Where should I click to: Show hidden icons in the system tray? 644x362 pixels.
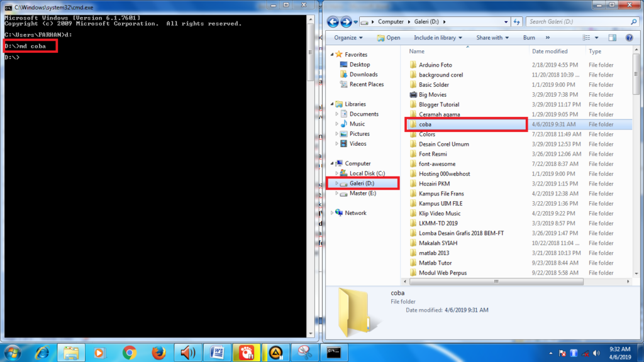[x=551, y=353]
